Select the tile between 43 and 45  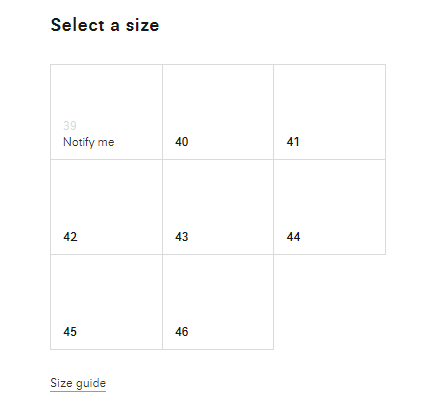pyautogui.click(x=330, y=207)
